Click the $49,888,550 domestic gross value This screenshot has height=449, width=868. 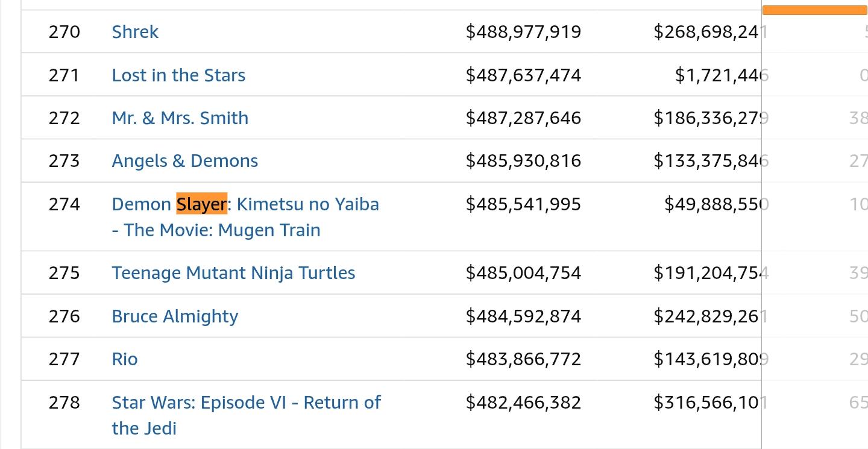pyautogui.click(x=715, y=204)
